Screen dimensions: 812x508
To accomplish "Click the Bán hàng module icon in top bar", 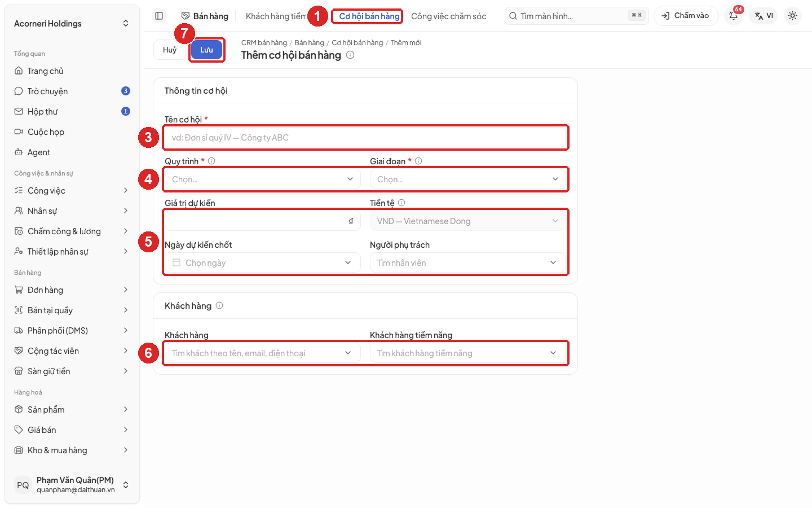I will [186, 16].
